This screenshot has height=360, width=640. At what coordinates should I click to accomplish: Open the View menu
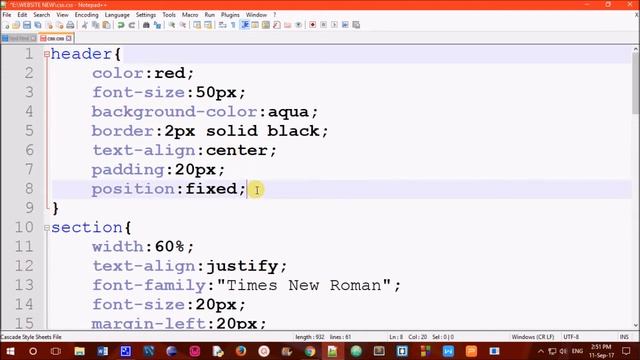click(x=62, y=15)
